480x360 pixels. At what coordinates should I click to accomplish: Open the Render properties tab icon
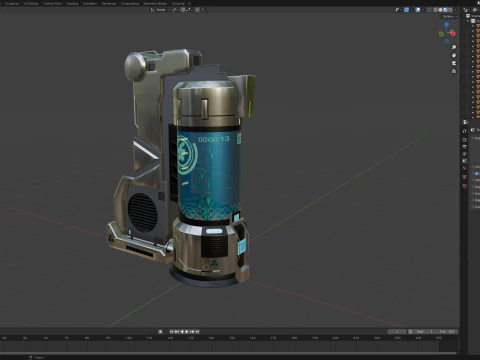click(465, 140)
